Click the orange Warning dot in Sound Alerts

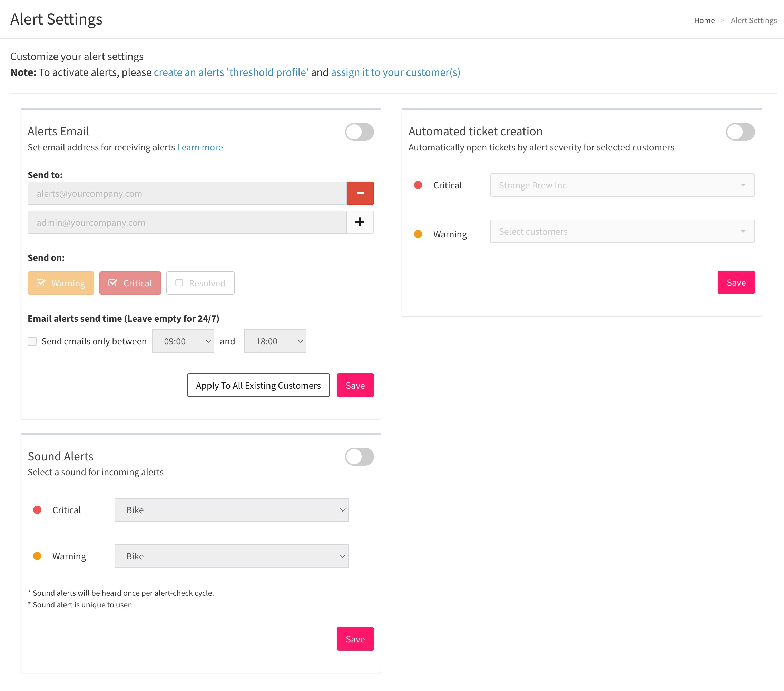pos(37,556)
